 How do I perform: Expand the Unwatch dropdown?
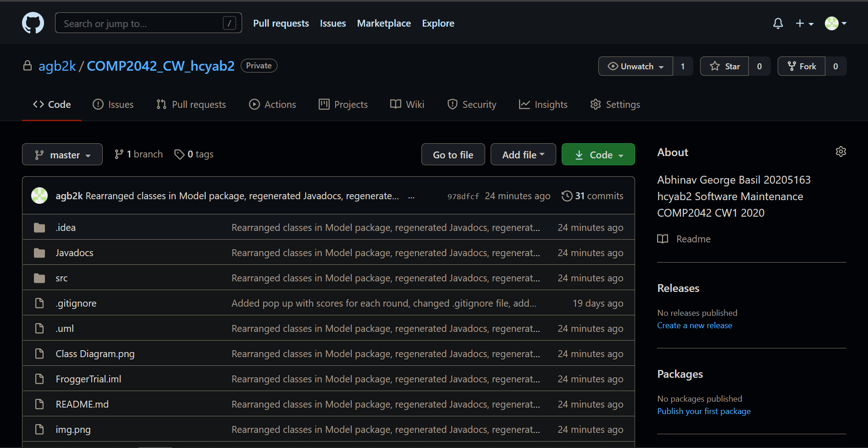pyautogui.click(x=636, y=66)
